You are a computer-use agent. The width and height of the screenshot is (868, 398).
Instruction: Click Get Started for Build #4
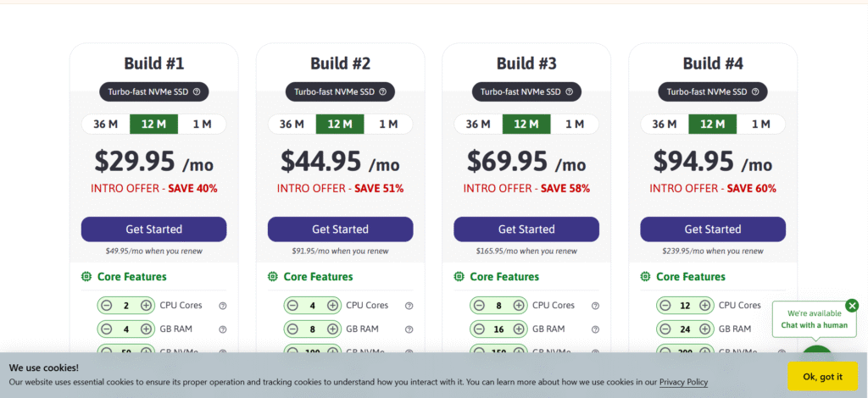click(x=713, y=229)
